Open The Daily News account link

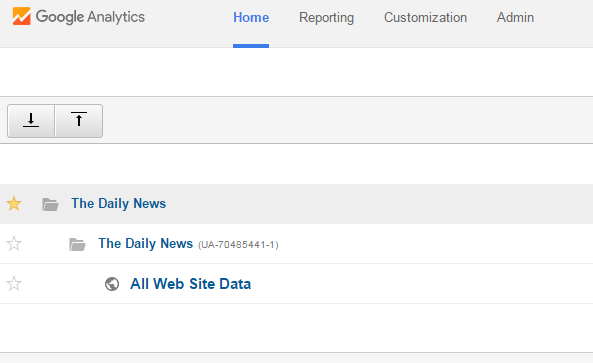[119, 203]
